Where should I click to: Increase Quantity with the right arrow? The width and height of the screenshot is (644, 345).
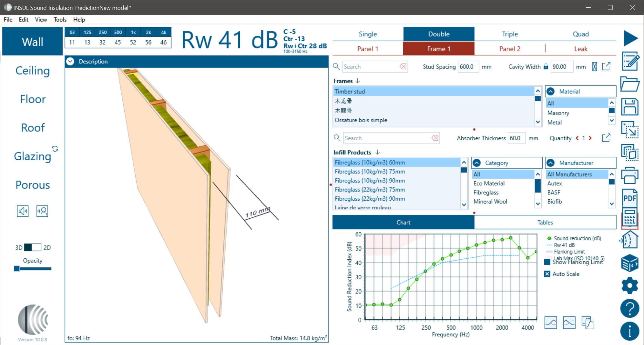coord(590,138)
